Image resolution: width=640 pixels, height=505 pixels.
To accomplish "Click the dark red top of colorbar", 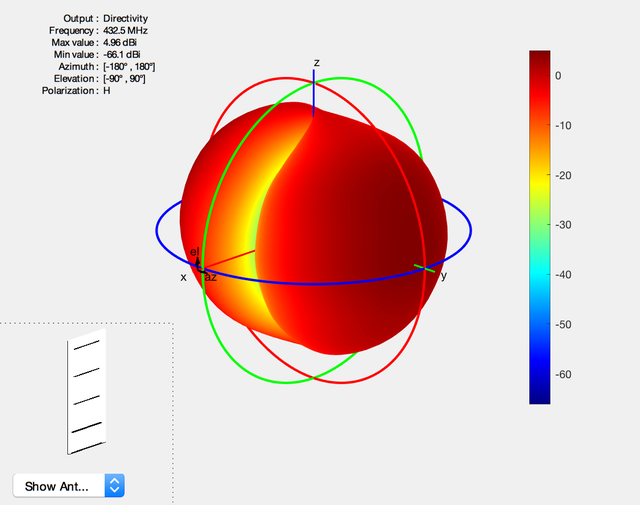I will coord(540,57).
